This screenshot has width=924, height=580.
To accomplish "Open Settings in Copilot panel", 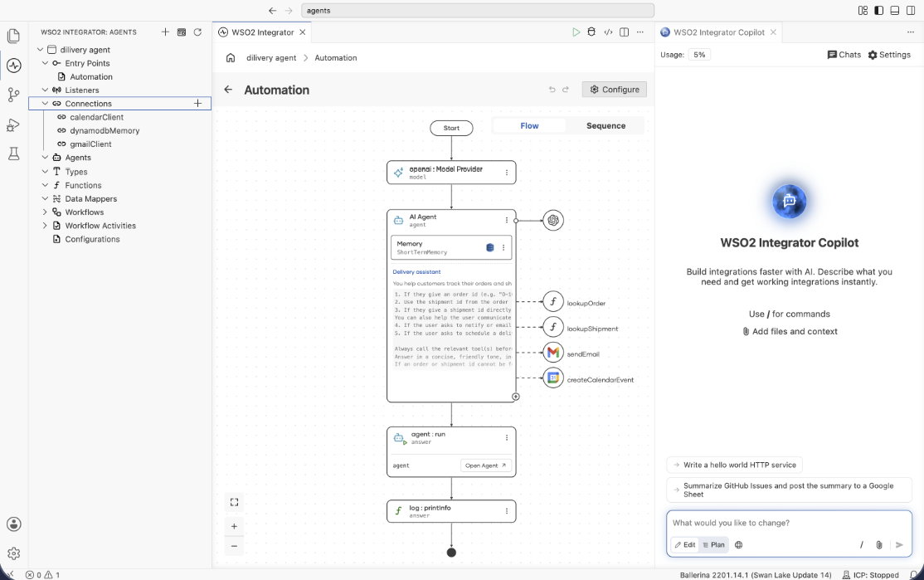I will click(x=889, y=55).
